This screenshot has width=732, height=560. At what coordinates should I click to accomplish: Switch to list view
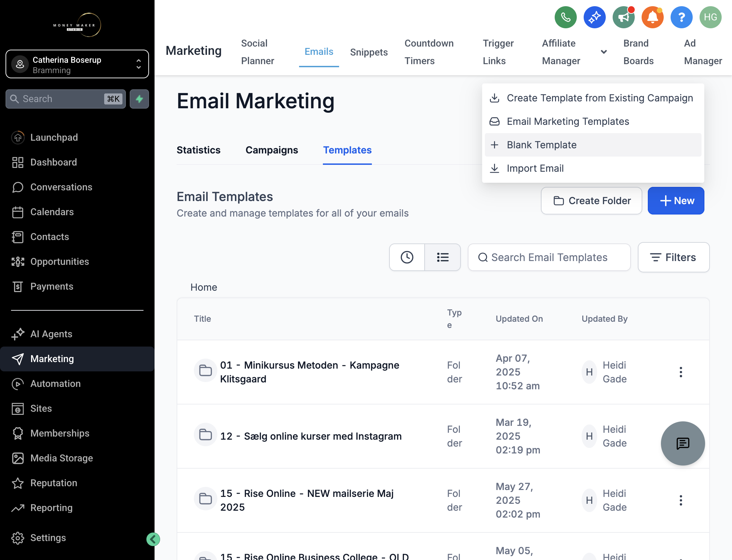443,257
